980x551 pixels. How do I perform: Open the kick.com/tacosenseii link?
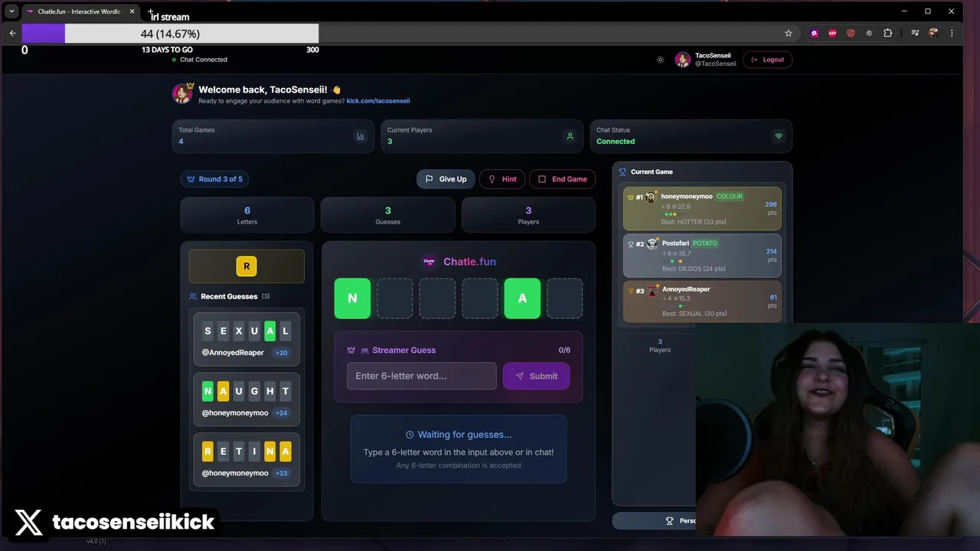click(378, 101)
